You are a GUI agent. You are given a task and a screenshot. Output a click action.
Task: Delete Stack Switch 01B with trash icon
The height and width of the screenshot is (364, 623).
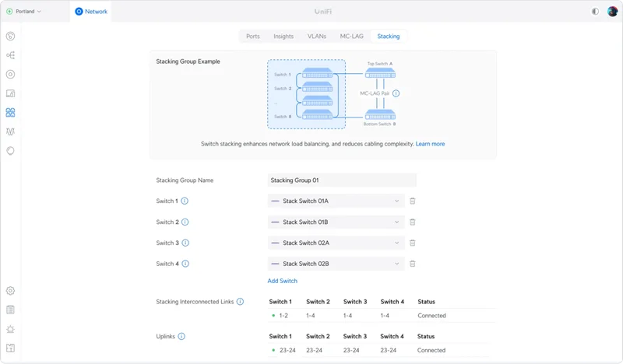(x=413, y=222)
